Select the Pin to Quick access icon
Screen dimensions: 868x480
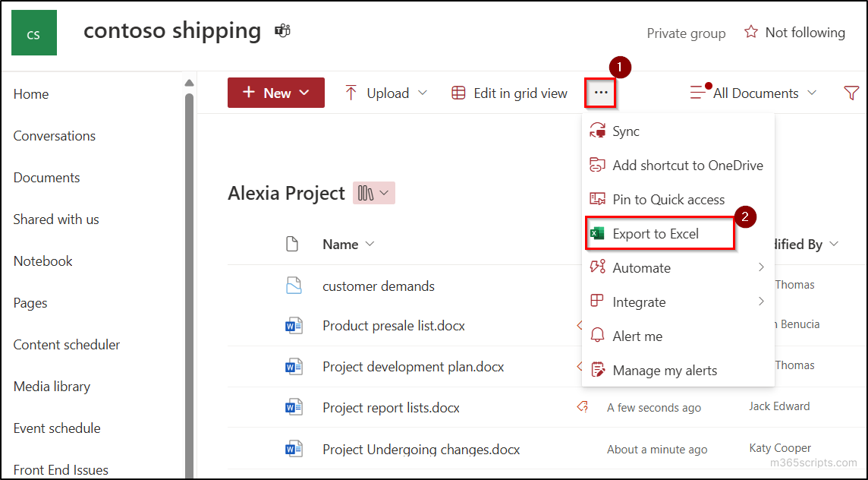(598, 199)
